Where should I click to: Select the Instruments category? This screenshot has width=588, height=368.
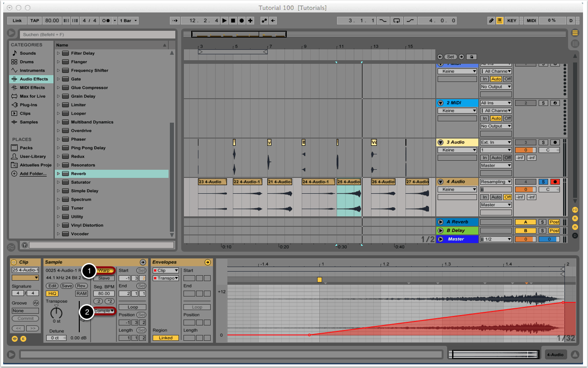(x=32, y=70)
